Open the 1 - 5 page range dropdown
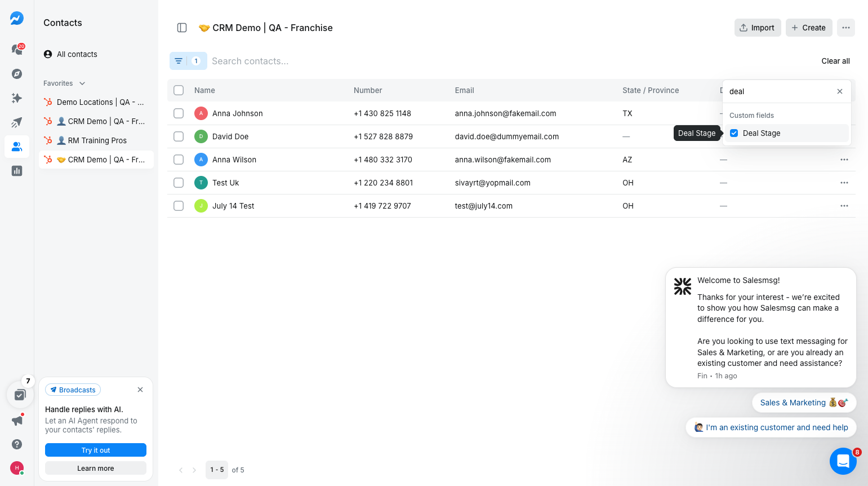This screenshot has width=868, height=486. point(217,470)
